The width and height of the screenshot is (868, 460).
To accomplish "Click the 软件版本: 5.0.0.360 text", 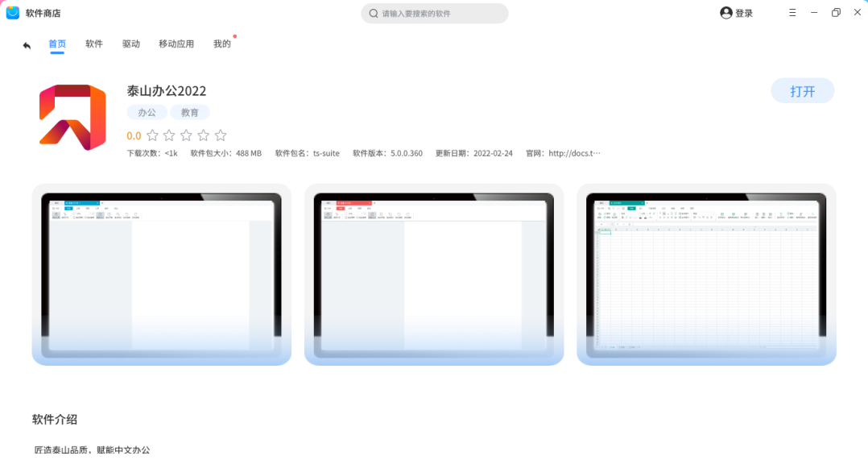I will [x=387, y=153].
